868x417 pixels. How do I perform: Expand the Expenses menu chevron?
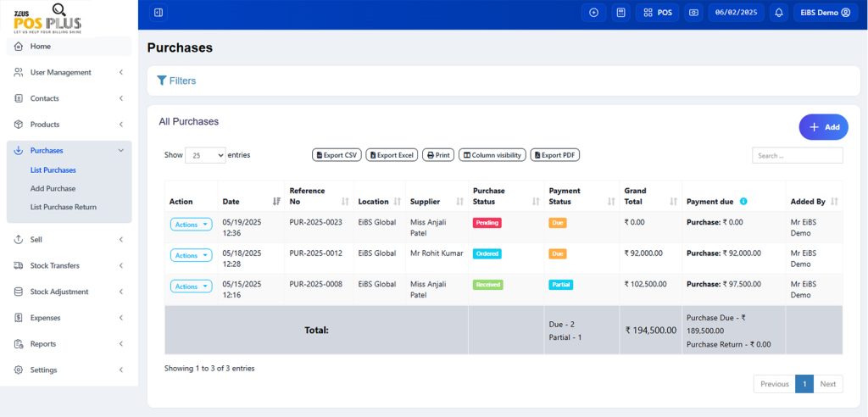[120, 318]
